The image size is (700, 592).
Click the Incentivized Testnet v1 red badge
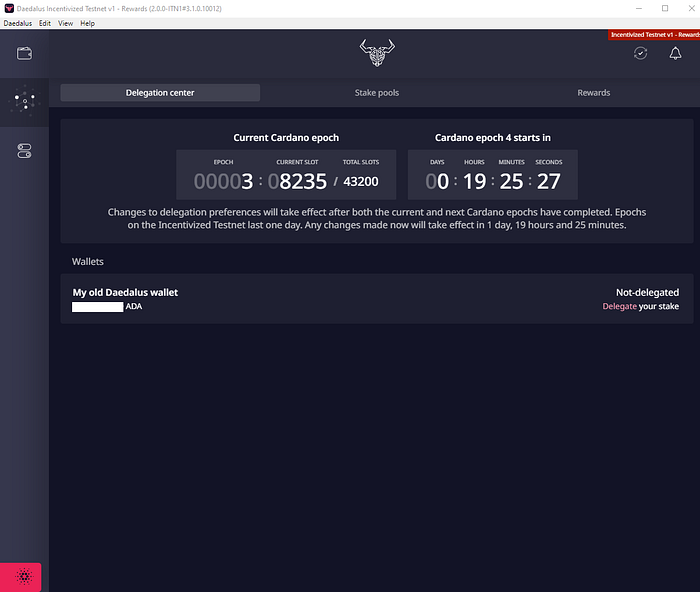(x=654, y=35)
